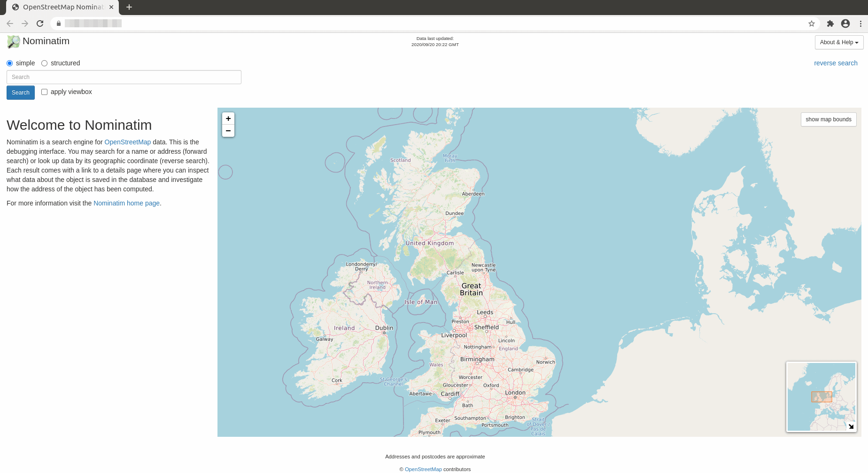
Task: Click into the Search text field
Action: [124, 77]
